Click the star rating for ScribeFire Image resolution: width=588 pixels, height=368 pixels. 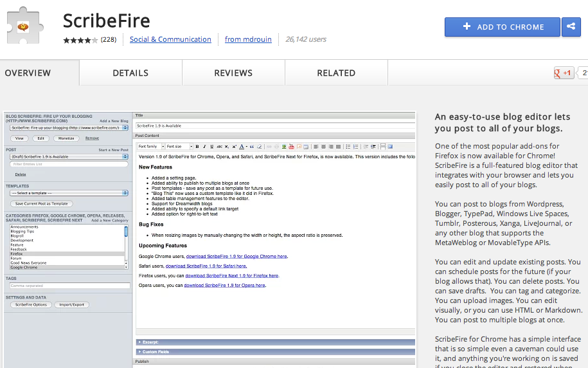(80, 40)
